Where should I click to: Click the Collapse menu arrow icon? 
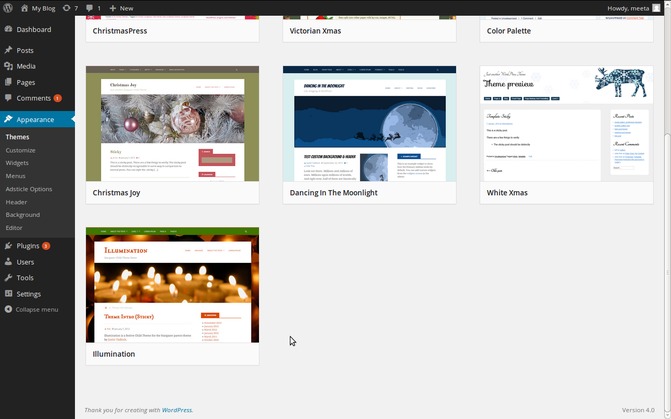tap(8, 309)
